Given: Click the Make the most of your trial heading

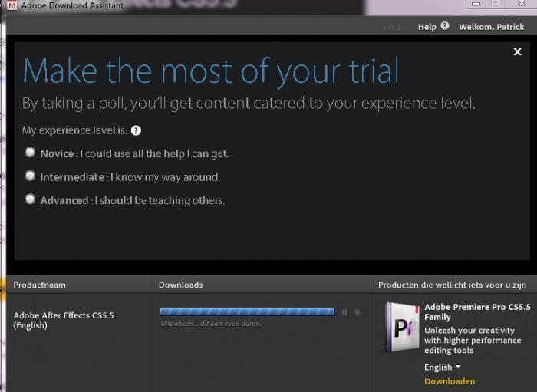Looking at the screenshot, I should [211, 71].
